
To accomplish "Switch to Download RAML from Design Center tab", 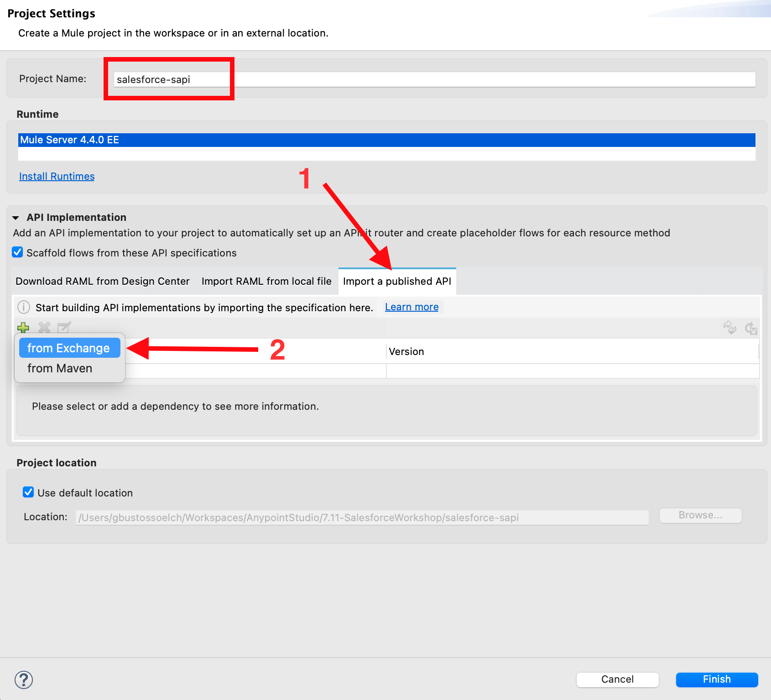I will coord(103,281).
